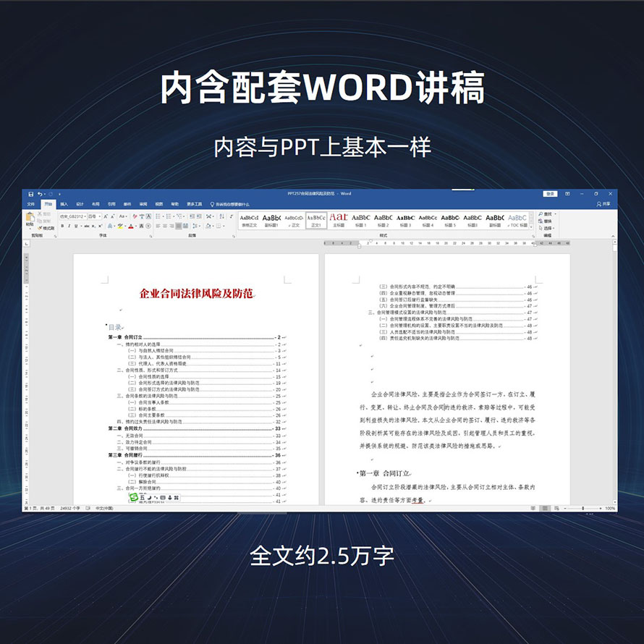
Task: Switch to the 引用 (References) ribbon tab
Action: click(x=111, y=204)
